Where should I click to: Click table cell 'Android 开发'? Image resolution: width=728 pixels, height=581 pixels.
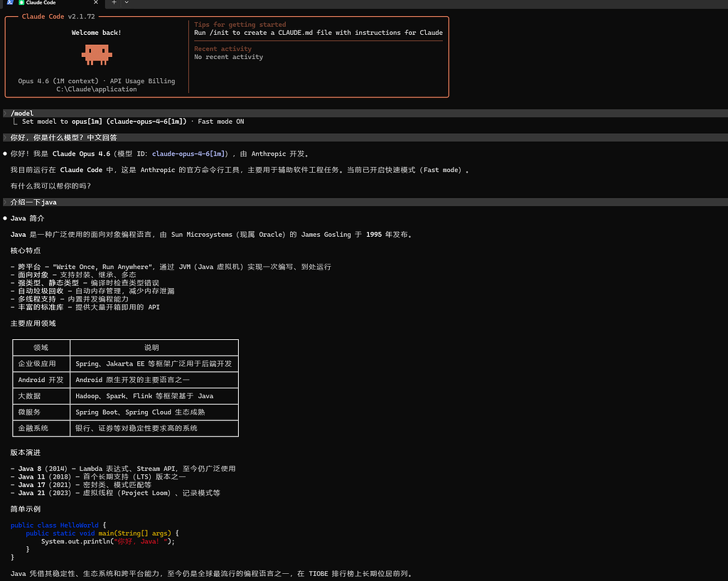tap(41, 380)
